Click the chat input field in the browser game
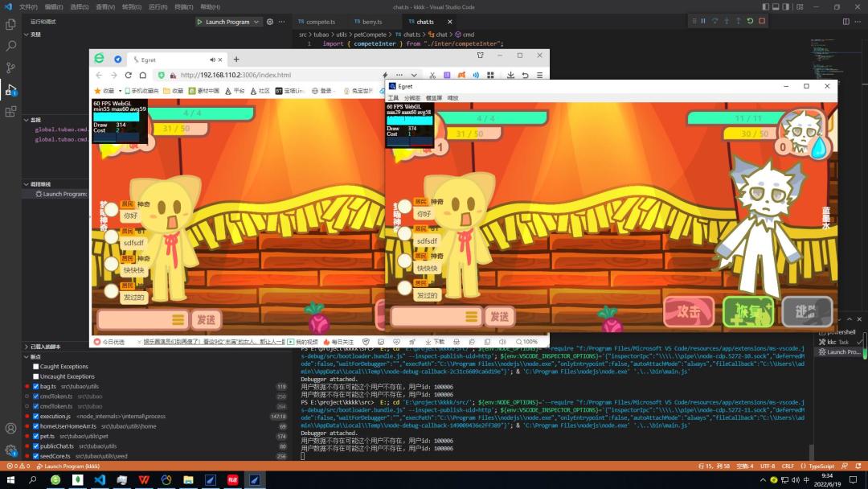 pyautogui.click(x=143, y=319)
